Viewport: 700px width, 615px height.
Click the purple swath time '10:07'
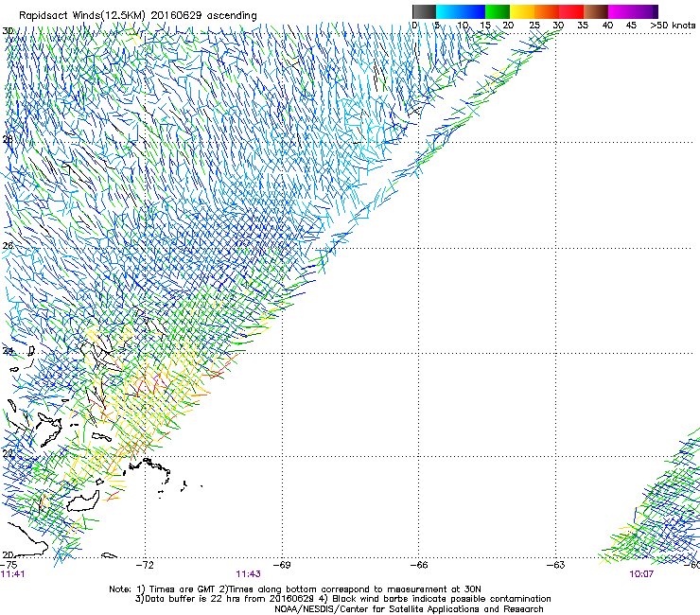(x=641, y=574)
